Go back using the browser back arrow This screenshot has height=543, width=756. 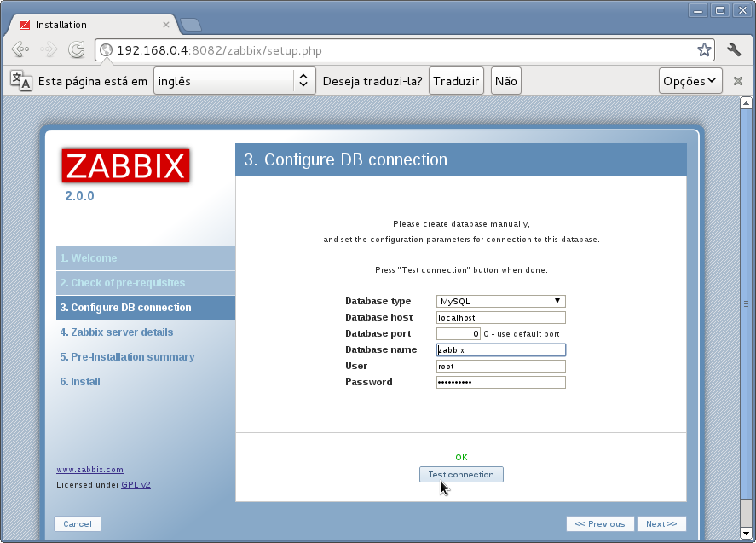coord(20,49)
